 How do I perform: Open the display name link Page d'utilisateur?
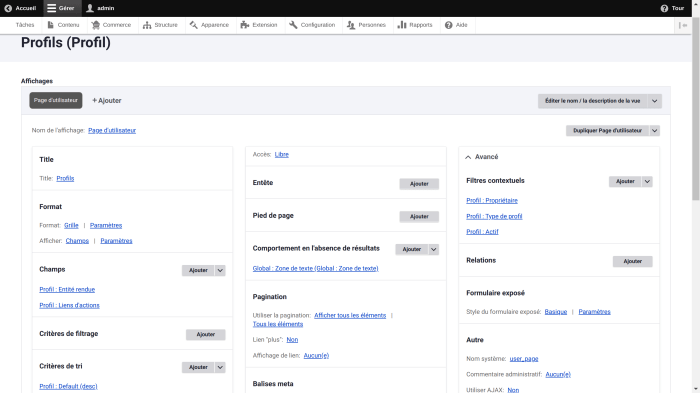point(112,130)
